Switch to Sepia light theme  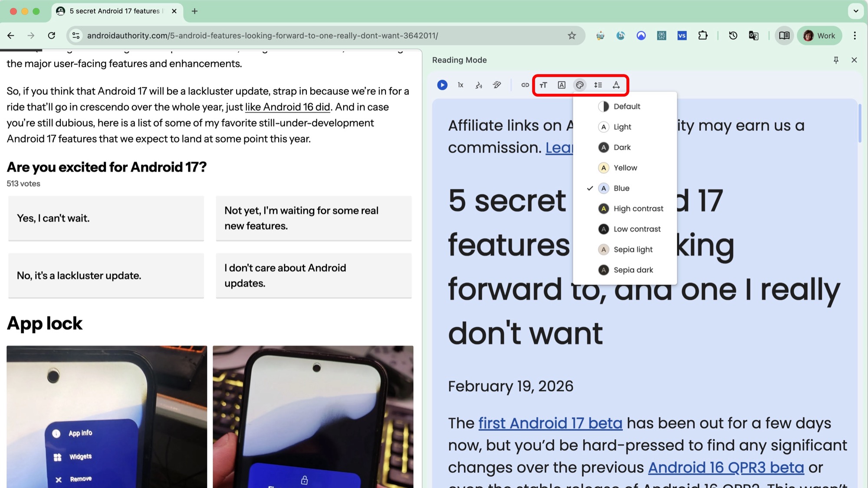633,249
